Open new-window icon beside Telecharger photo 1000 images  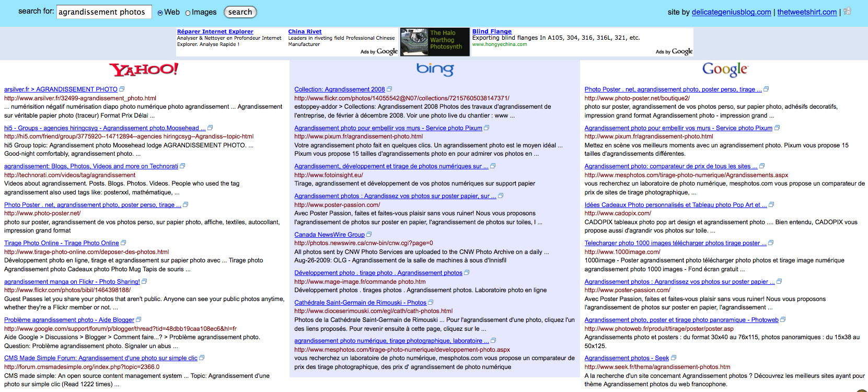pos(771,243)
